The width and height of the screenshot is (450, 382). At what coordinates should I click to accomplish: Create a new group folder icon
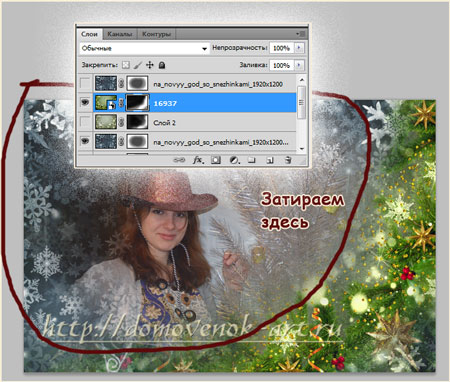pos(252,160)
